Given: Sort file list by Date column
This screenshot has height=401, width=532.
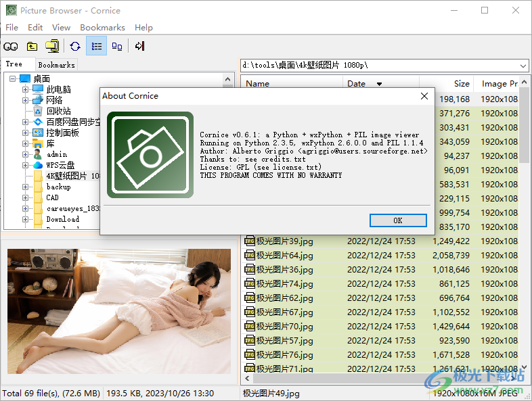Looking at the screenshot, I should pyautogui.click(x=381, y=83).
